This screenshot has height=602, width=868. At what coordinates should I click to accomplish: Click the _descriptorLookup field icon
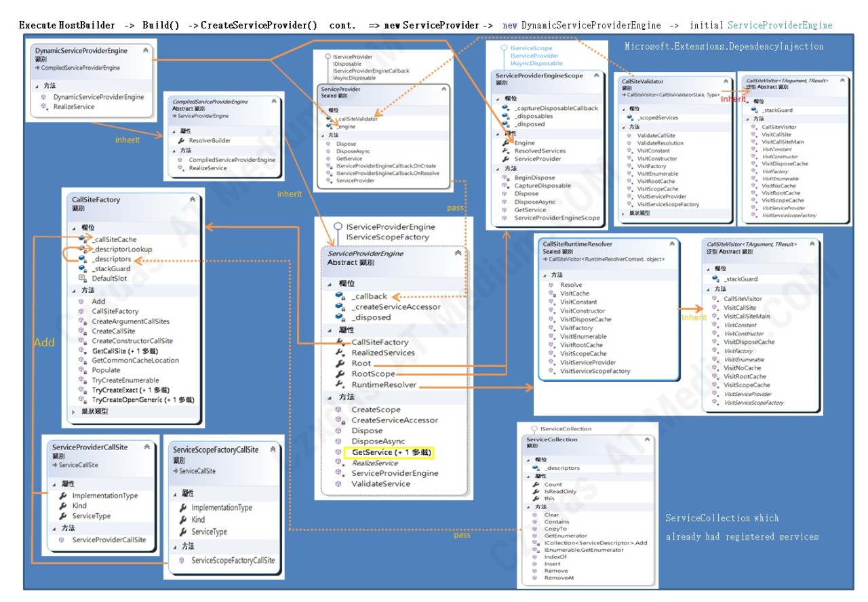pos(82,249)
